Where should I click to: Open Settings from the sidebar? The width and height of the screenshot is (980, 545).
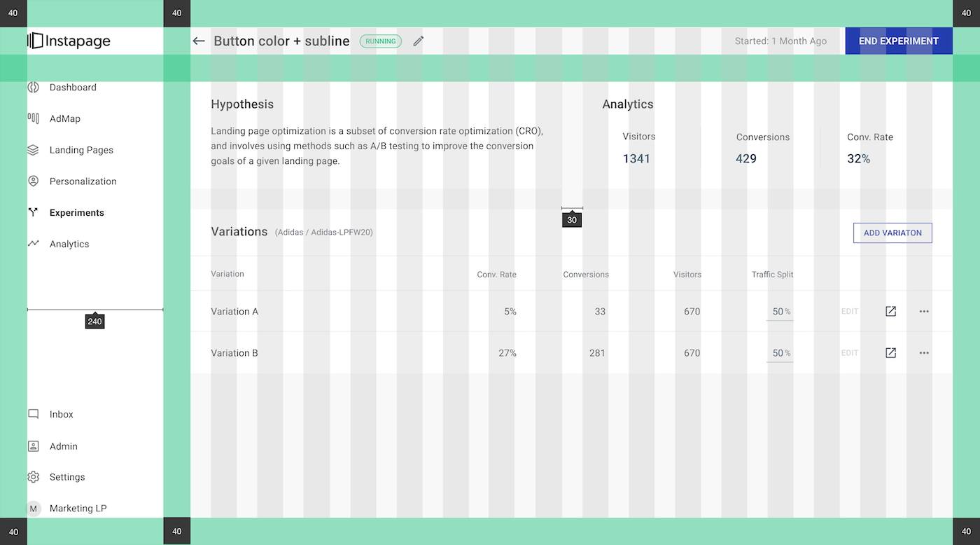pos(67,477)
